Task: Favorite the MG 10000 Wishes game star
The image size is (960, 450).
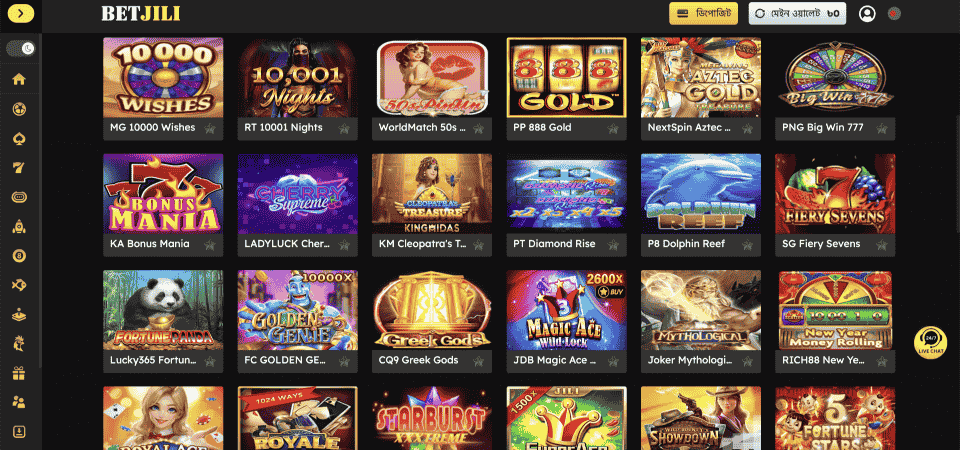Action: (x=210, y=128)
